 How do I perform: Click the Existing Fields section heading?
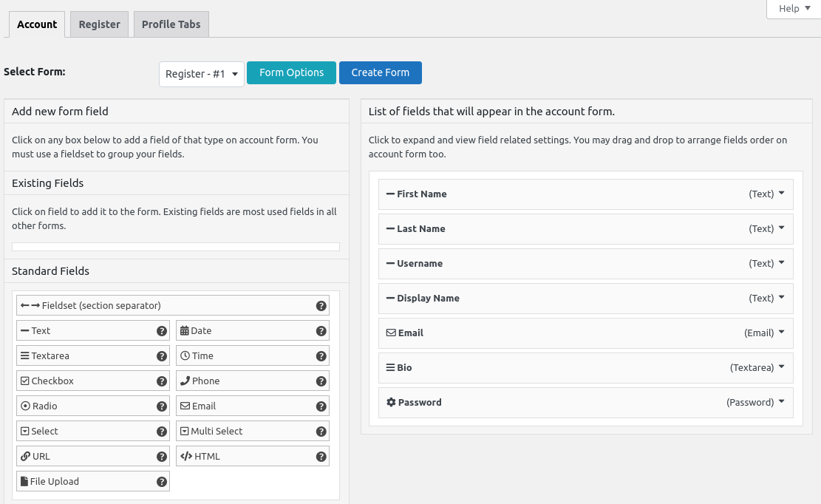(47, 183)
